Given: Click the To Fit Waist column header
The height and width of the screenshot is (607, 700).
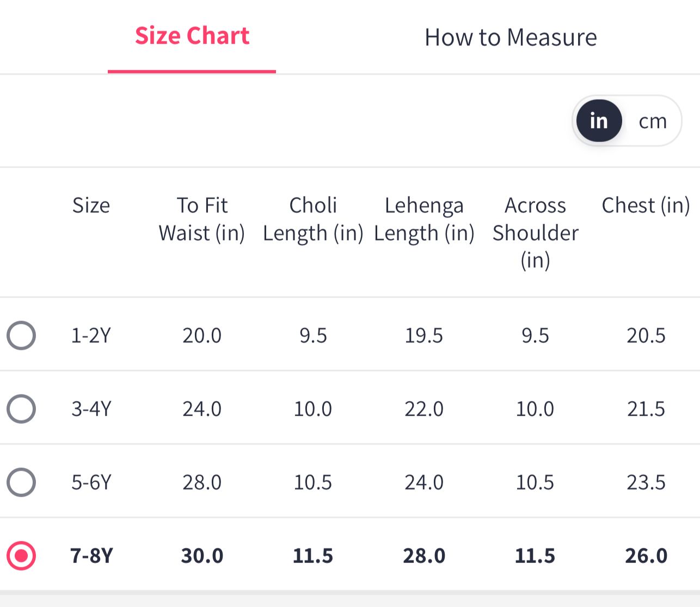Looking at the screenshot, I should 202,219.
